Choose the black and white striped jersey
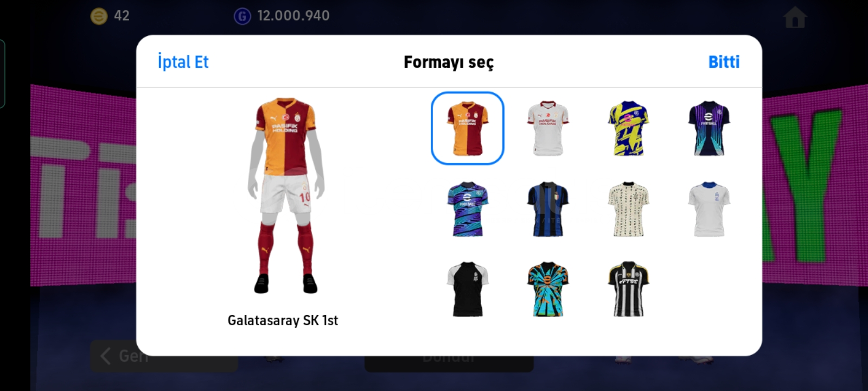The height and width of the screenshot is (391, 868). pyautogui.click(x=628, y=289)
